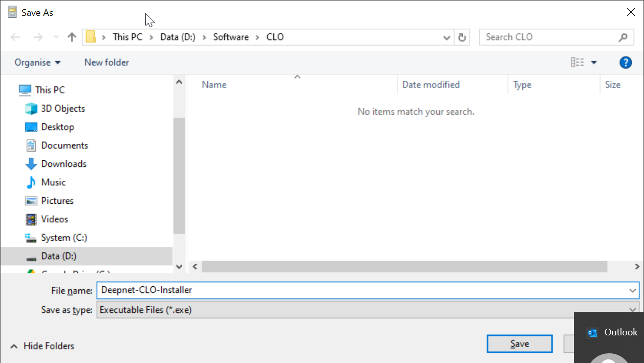Click the Save button

coord(520,344)
